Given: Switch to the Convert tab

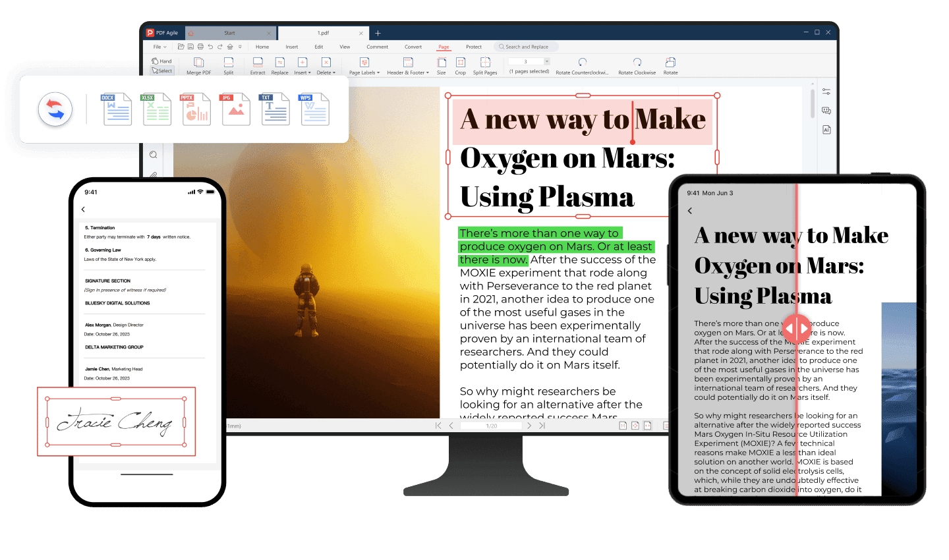Looking at the screenshot, I should [413, 47].
